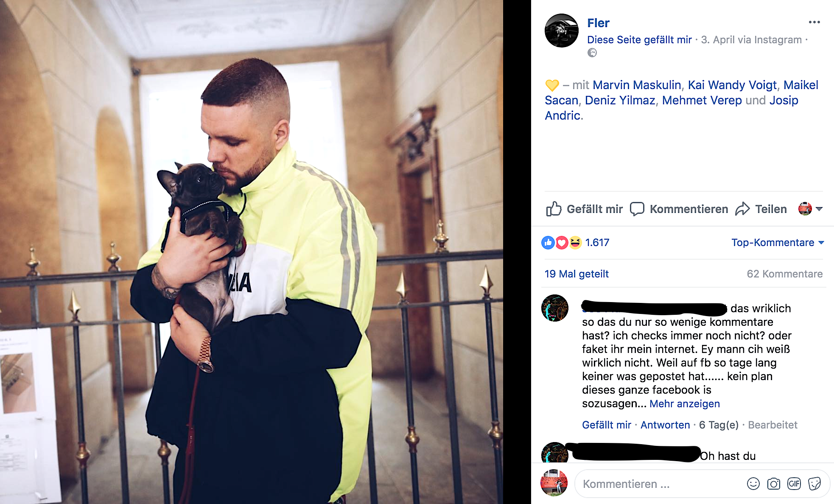Open tagged profile Deniz Yilmaz
This screenshot has height=504, width=834.
(x=620, y=100)
